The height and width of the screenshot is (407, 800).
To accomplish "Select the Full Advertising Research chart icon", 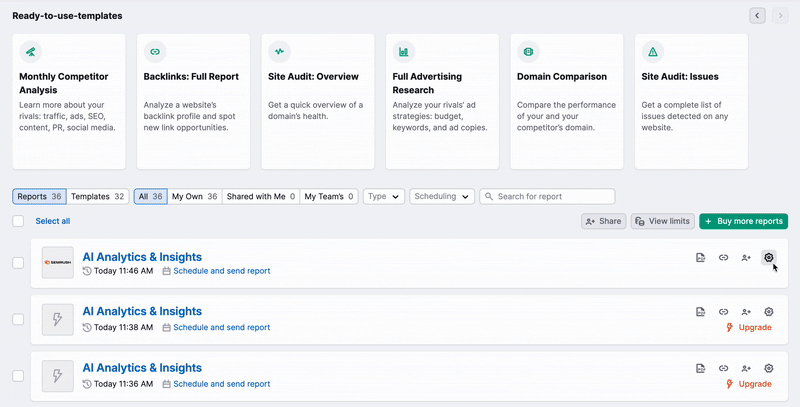I will click(403, 51).
